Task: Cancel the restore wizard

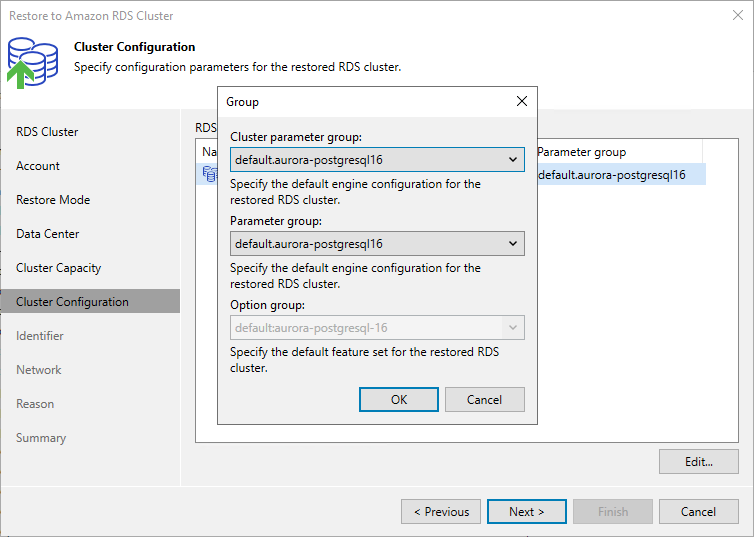Action: point(699,512)
